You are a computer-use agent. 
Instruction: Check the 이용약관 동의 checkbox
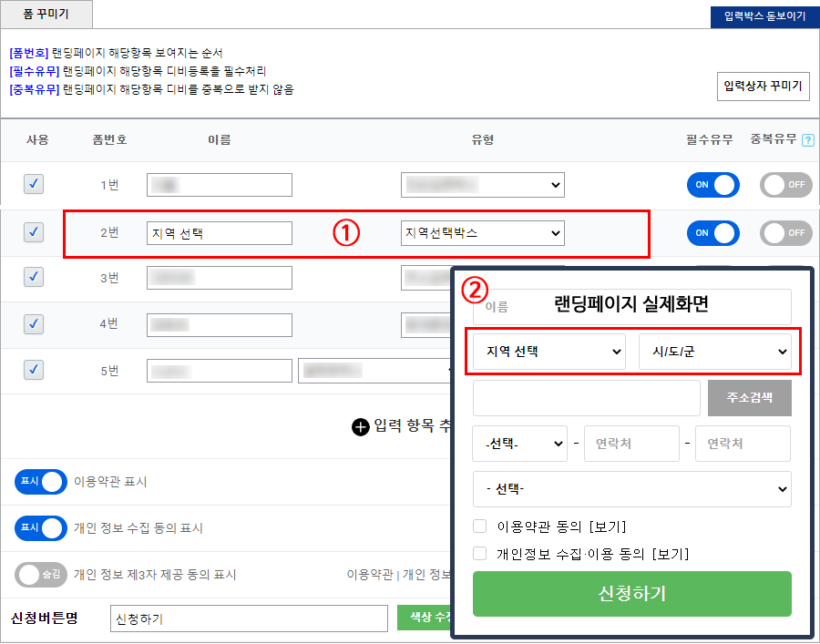click(x=480, y=526)
